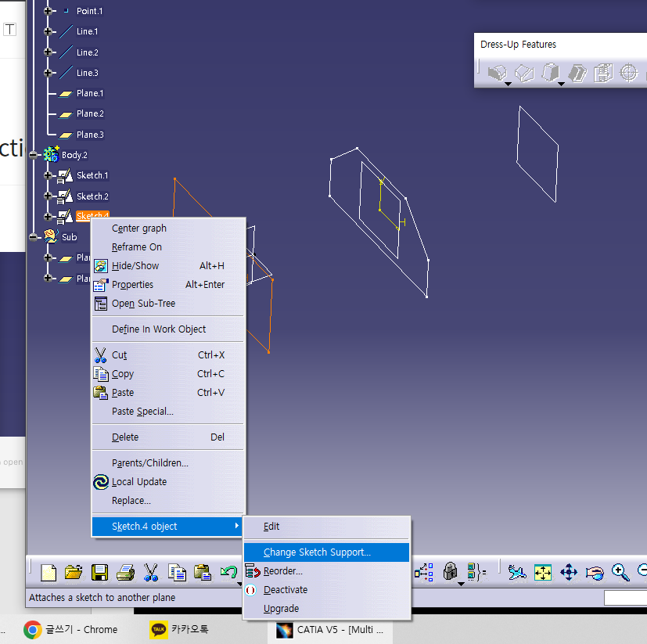This screenshot has height=644, width=647.
Task: Click the brace-equals Equivalent Dimensions icon
Action: click(x=476, y=573)
